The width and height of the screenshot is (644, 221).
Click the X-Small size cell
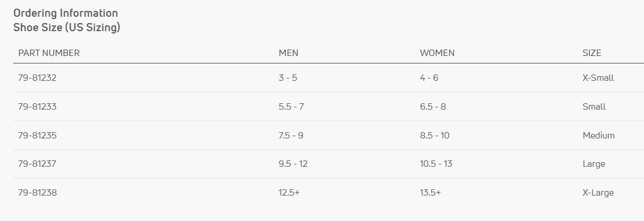(x=598, y=77)
